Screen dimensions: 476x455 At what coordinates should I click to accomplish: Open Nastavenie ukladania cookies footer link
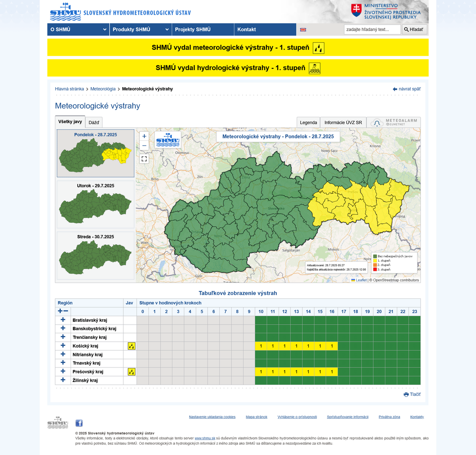212,417
